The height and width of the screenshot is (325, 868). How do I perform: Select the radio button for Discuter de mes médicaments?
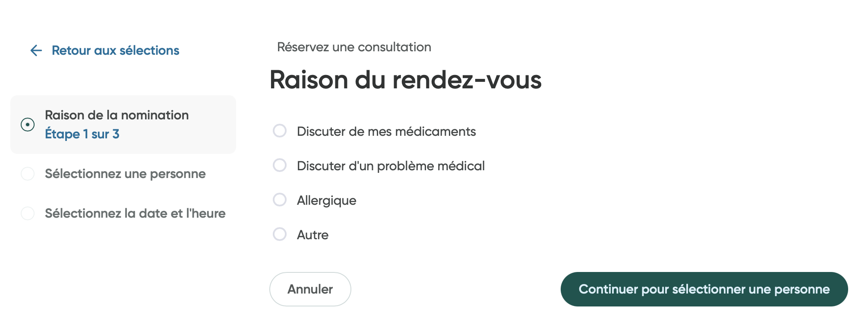280,131
